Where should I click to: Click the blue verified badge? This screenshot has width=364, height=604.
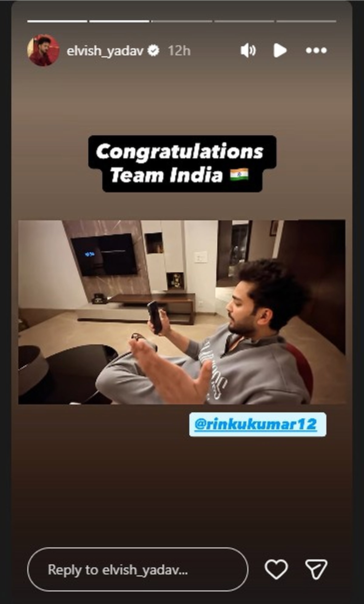point(153,51)
